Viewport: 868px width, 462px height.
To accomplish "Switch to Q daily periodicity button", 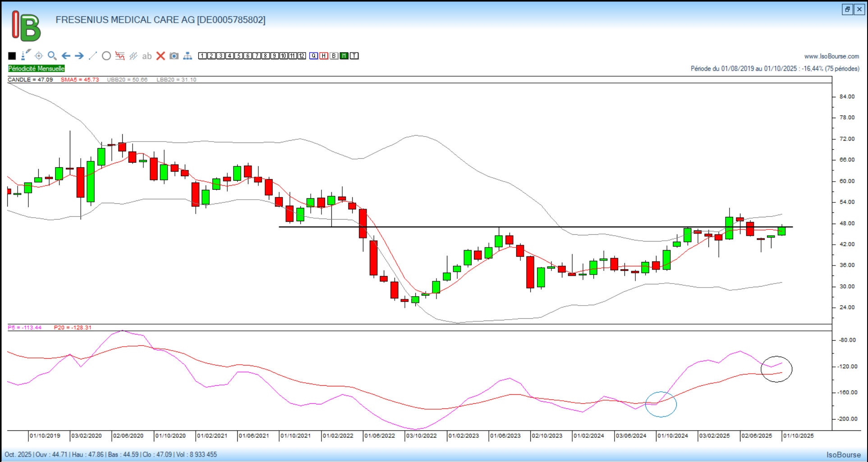I will point(314,56).
